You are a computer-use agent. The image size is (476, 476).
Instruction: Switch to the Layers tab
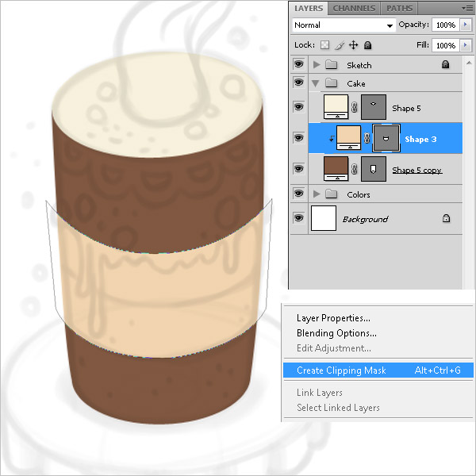point(309,8)
